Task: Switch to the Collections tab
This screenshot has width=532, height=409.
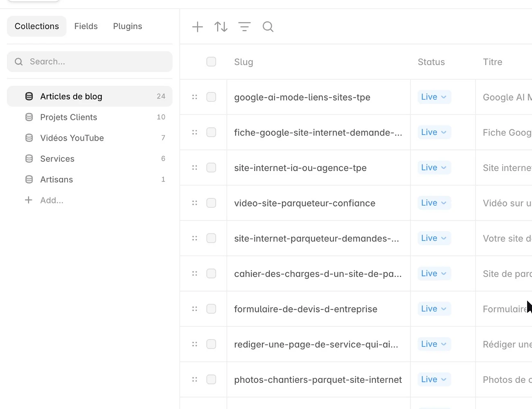Action: [37, 26]
